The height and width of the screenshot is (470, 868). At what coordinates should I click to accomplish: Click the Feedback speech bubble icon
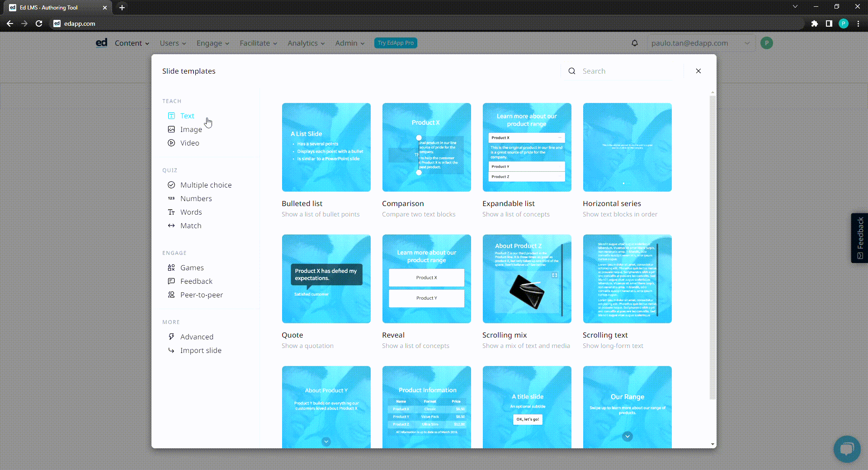pyautogui.click(x=171, y=281)
